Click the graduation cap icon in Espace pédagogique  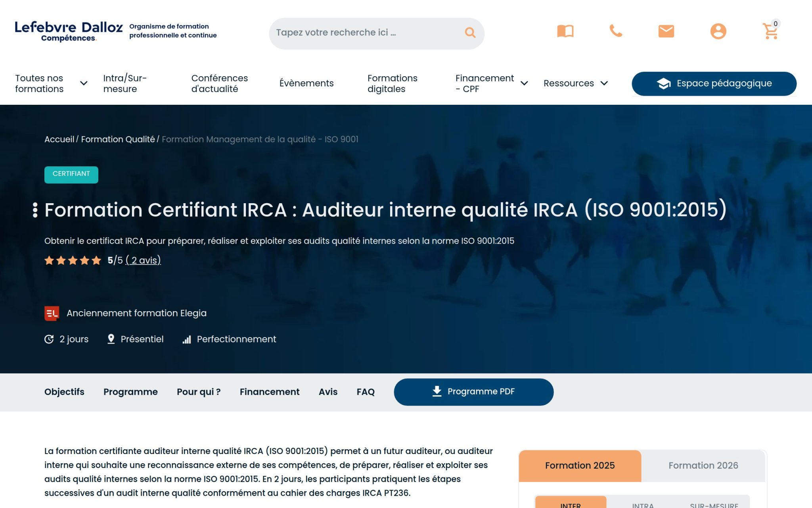[x=664, y=83]
